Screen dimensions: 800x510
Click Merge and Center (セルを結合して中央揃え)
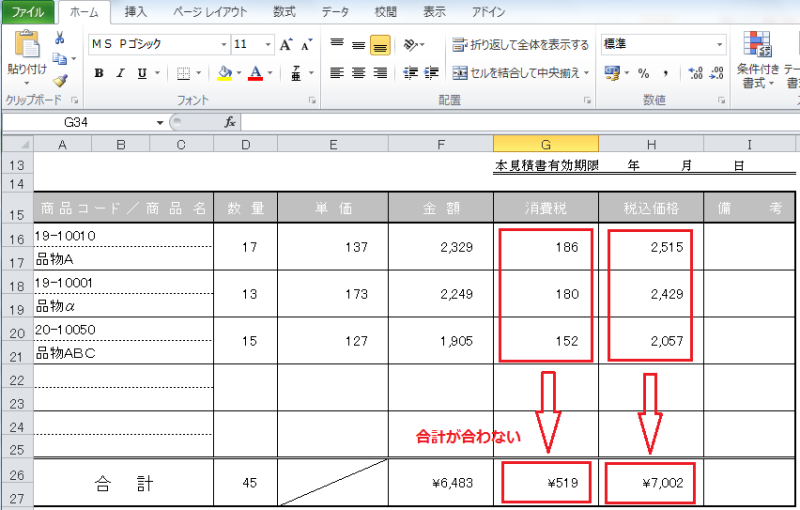521,73
